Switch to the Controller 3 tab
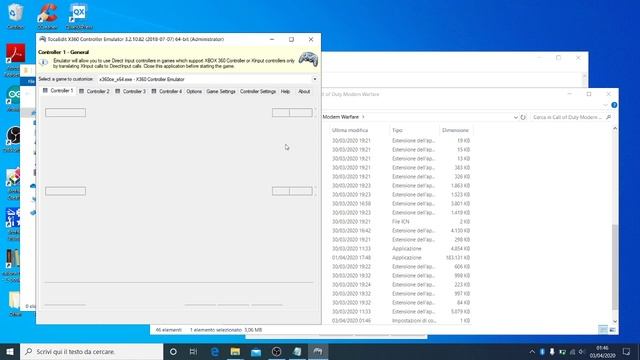The width and height of the screenshot is (640, 360). [x=131, y=91]
